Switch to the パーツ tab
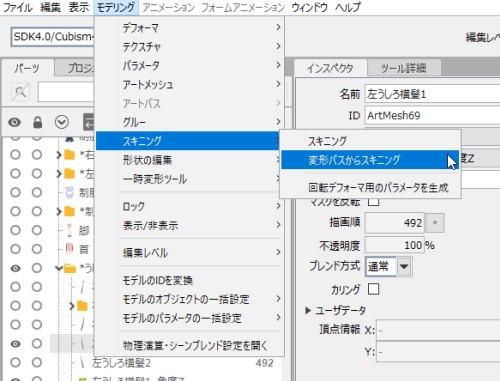The height and width of the screenshot is (381, 500). (x=28, y=68)
